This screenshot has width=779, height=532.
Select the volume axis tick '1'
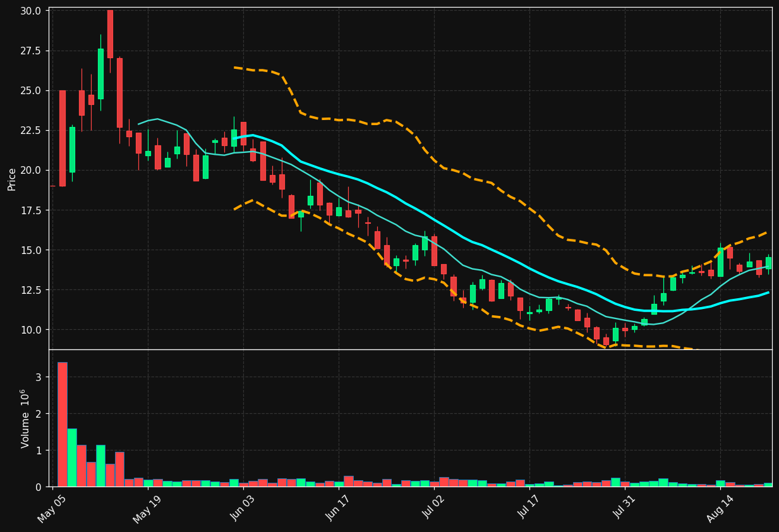tap(38, 450)
